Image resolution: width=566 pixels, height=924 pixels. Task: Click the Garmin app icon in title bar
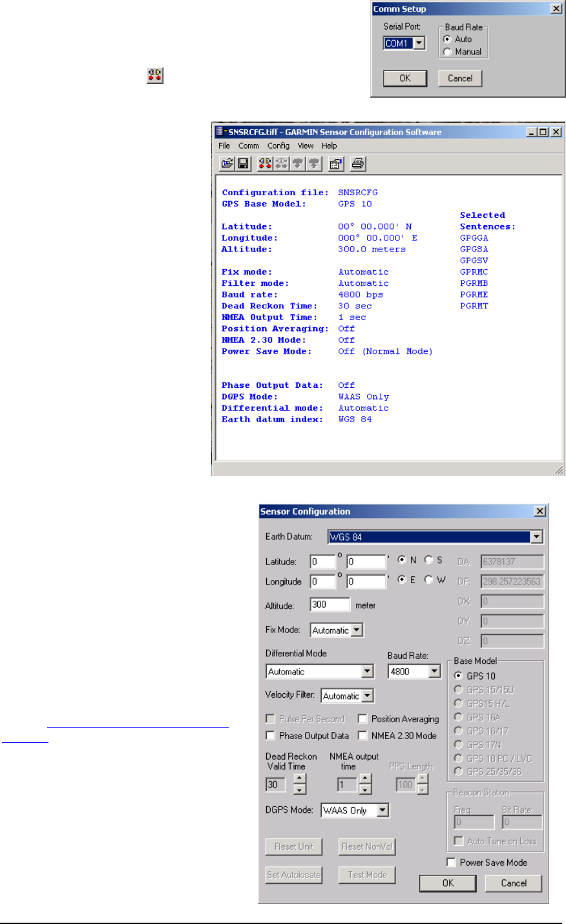(x=220, y=132)
